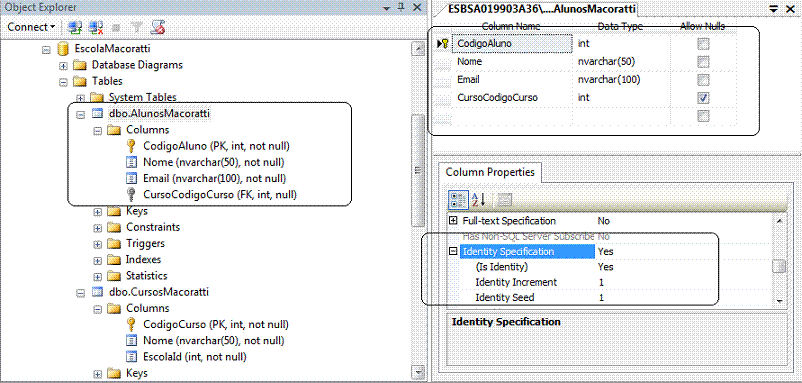Select the dbo.AlunosMacoratti table icon
Screen dimensions: 802x383
(x=96, y=114)
